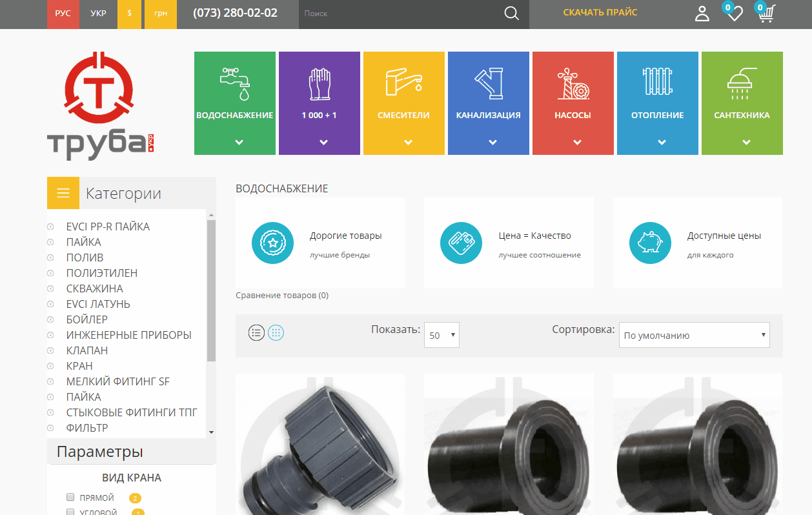
Task: Click the bullet icon next to БОЙЛЕР
Action: tap(50, 319)
